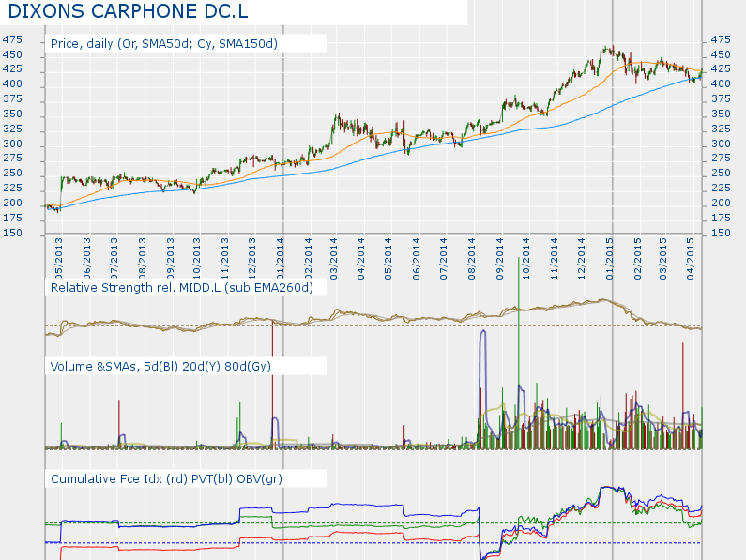
Task: Click the Volume &SMAs panel label
Action: [160, 366]
